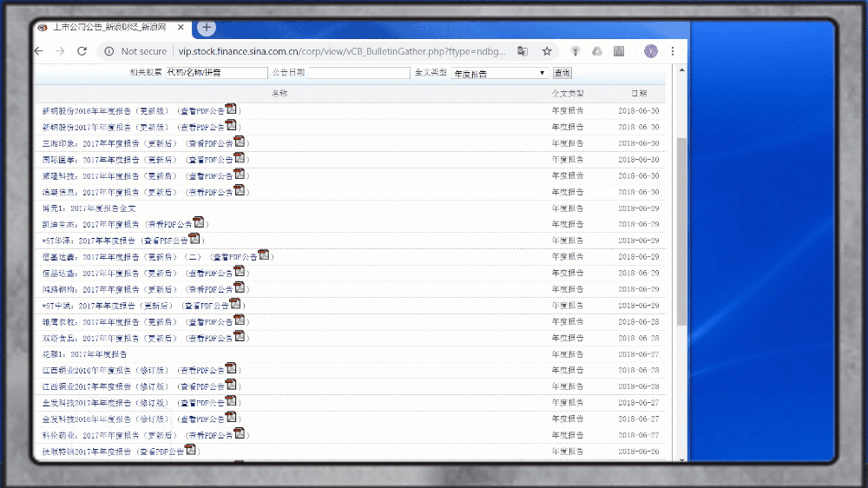Open PDF icon in 三湘印象 row
Image resolution: width=868 pixels, height=488 pixels.
click(x=240, y=142)
